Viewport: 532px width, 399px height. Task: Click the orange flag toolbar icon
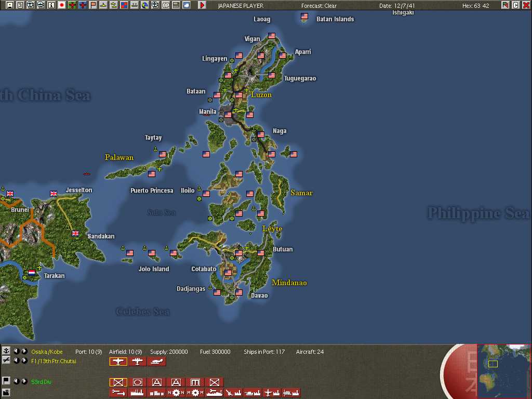93,5
